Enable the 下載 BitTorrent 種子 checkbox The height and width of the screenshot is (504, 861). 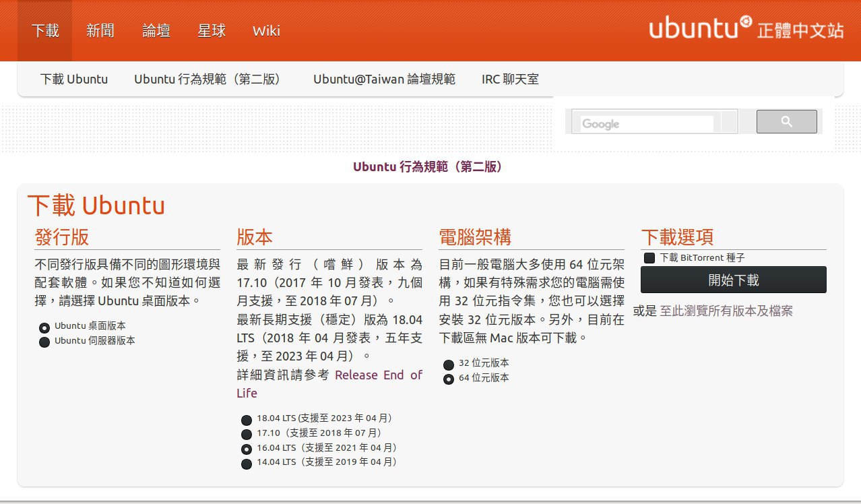[x=649, y=258]
